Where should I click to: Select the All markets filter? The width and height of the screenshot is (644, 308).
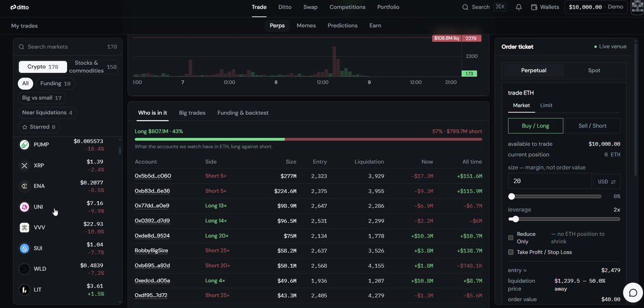[x=25, y=84]
